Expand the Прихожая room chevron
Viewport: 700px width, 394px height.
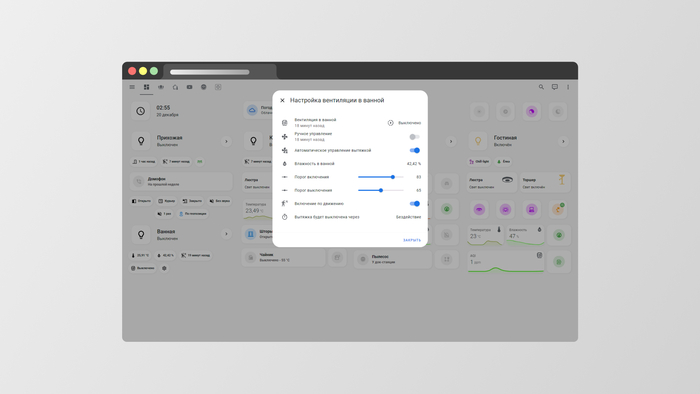226,141
